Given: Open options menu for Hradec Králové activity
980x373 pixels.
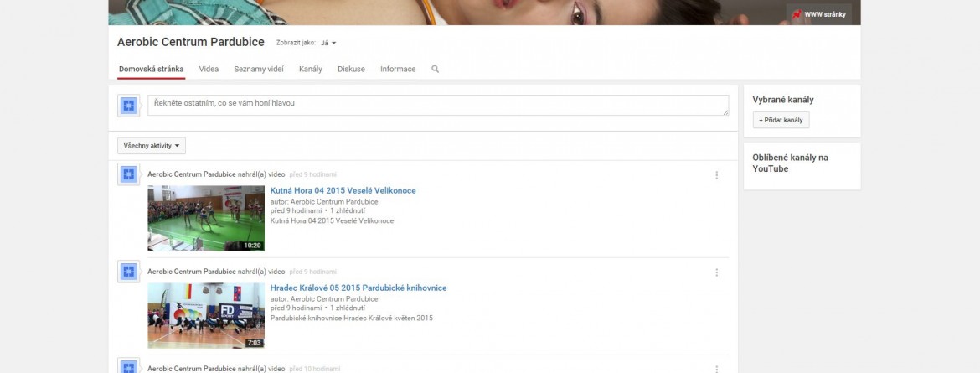Looking at the screenshot, I should [717, 272].
